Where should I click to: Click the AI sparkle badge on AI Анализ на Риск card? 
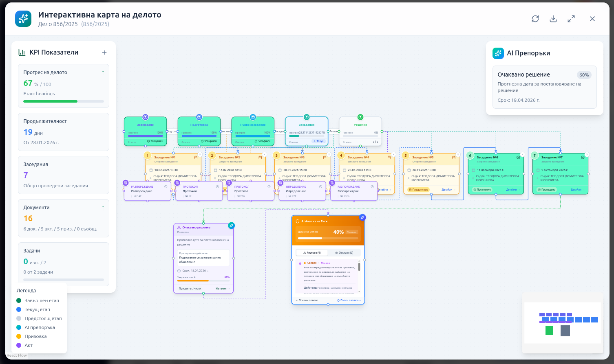pyautogui.click(x=362, y=217)
